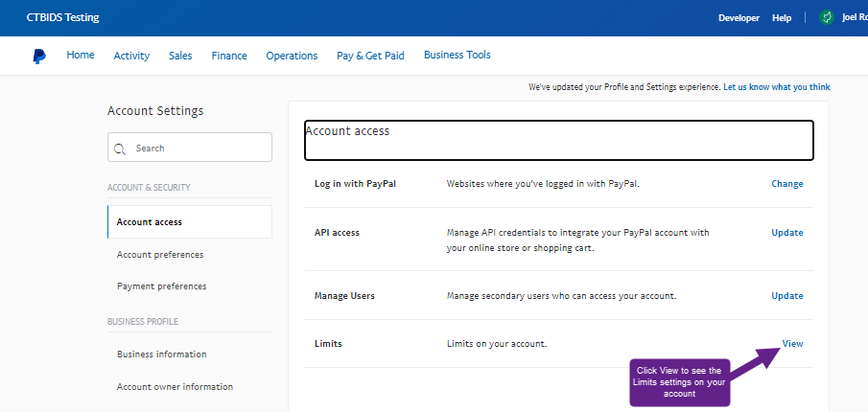Click Change for Log in with PayPal

click(787, 184)
